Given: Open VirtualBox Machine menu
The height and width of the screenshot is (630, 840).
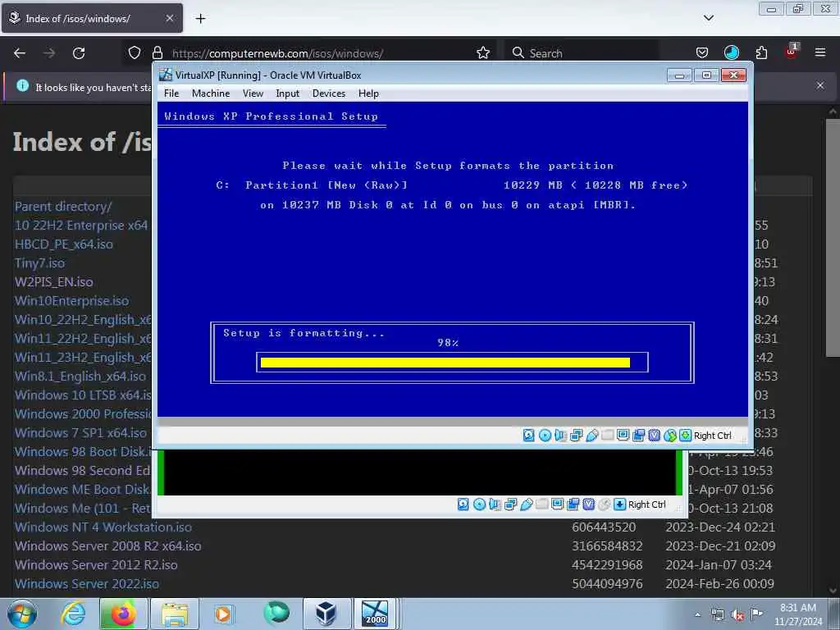Looking at the screenshot, I should pyautogui.click(x=211, y=94).
